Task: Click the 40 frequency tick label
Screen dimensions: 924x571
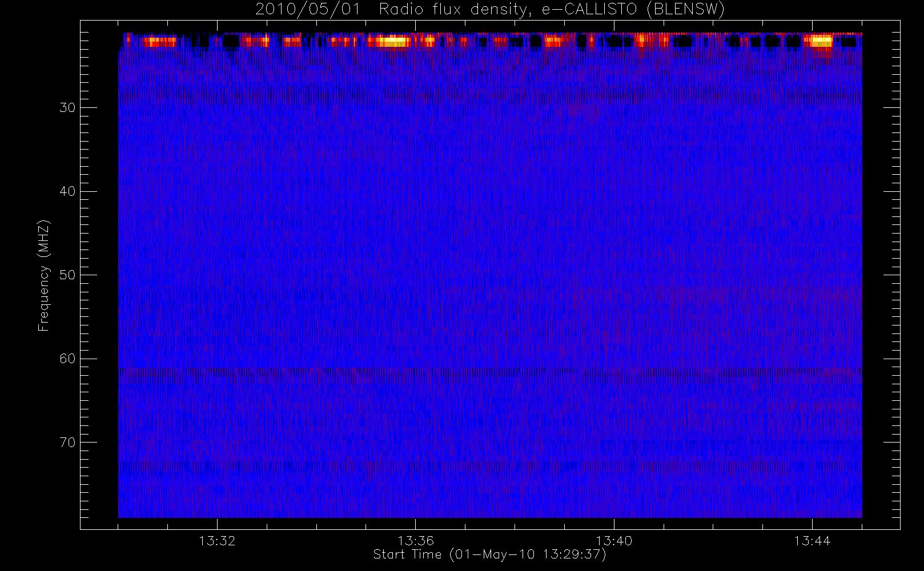Action: tap(67, 191)
